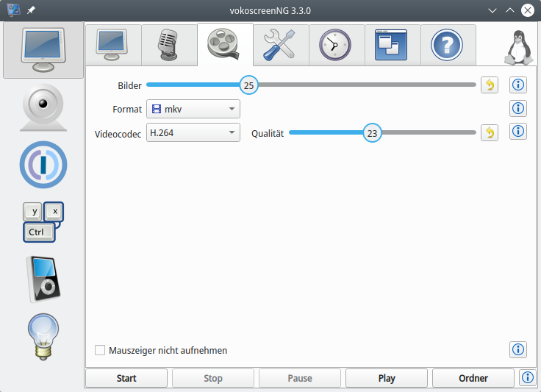Image resolution: width=541 pixels, height=392 pixels.
Task: Open the wrench and screwdriver settings tab
Action: coord(281,45)
